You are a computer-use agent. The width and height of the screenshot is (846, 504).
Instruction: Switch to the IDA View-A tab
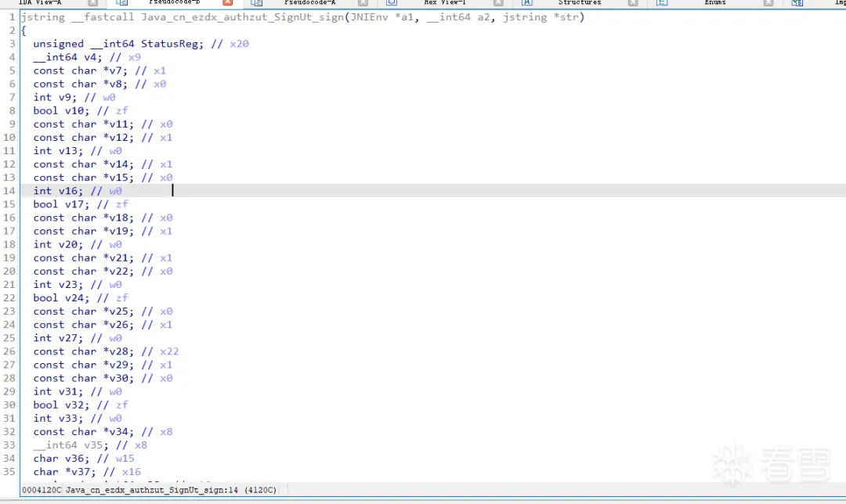pyautogui.click(x=40, y=2)
